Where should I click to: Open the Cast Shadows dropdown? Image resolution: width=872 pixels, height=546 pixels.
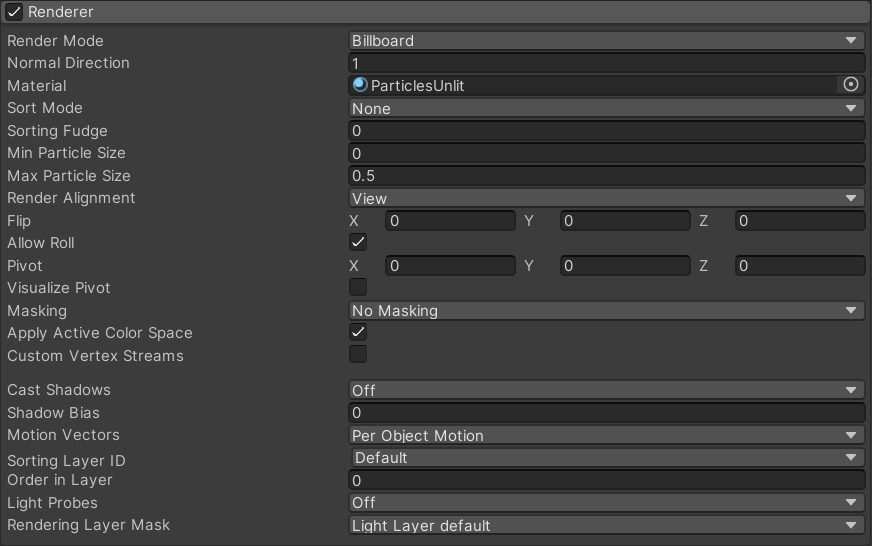(x=607, y=390)
